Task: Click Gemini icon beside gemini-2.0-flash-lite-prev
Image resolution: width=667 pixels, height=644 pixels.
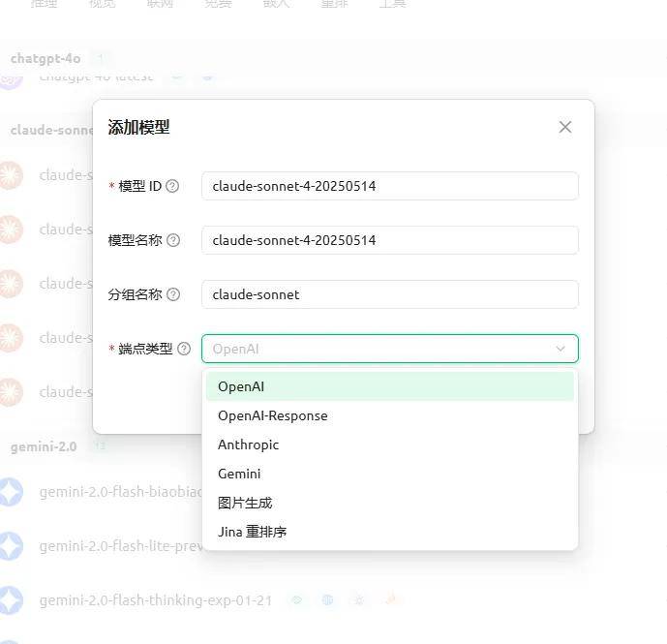Action: (11, 546)
